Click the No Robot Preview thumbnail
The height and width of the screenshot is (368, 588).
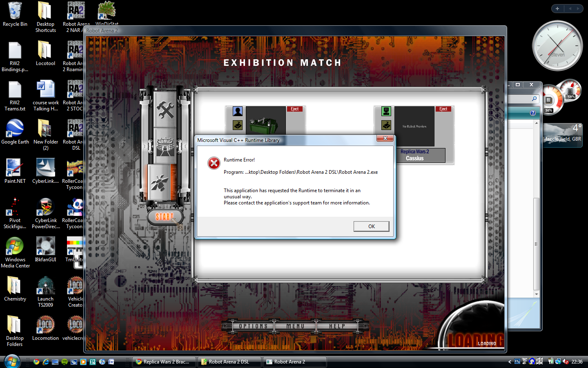click(x=414, y=126)
